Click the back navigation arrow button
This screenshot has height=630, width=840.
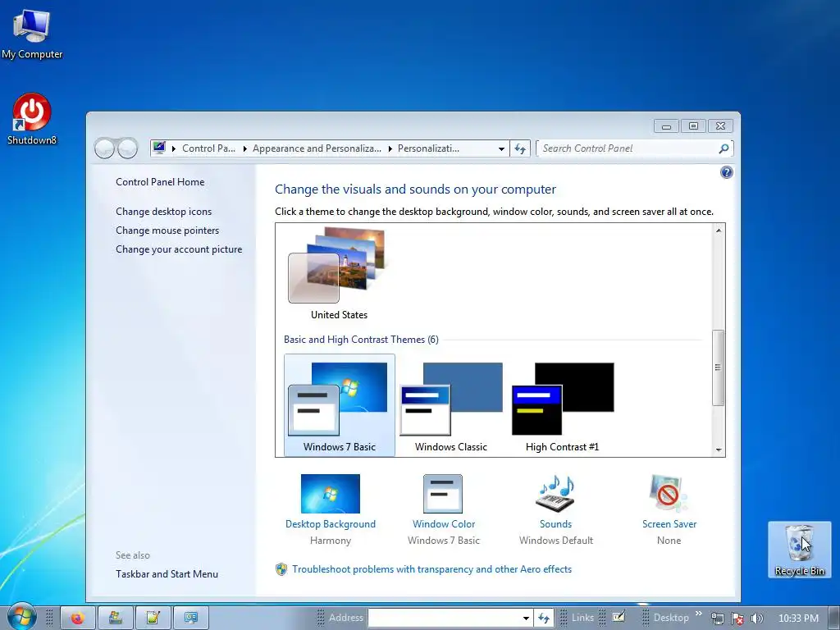point(104,148)
